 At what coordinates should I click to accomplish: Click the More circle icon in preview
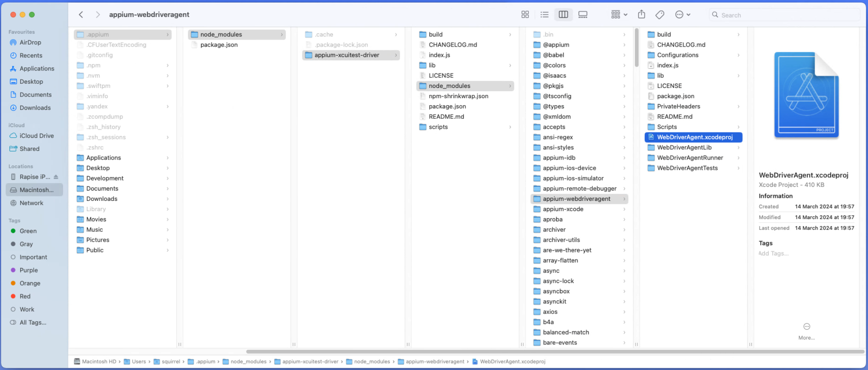click(x=807, y=327)
